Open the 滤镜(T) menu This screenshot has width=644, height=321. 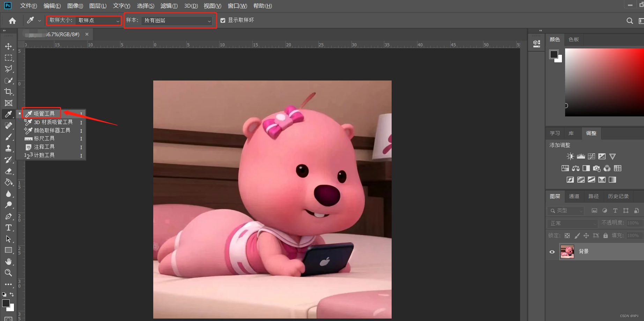169,6
